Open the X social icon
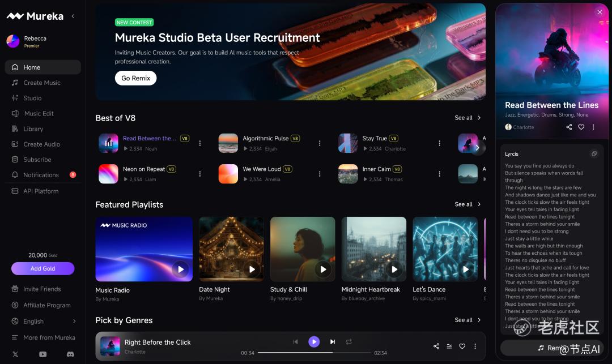The height and width of the screenshot is (364, 612). point(15,354)
